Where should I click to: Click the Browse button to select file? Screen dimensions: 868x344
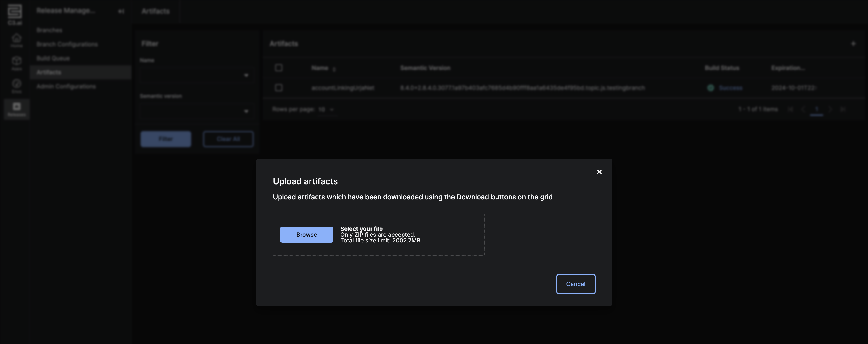point(306,235)
